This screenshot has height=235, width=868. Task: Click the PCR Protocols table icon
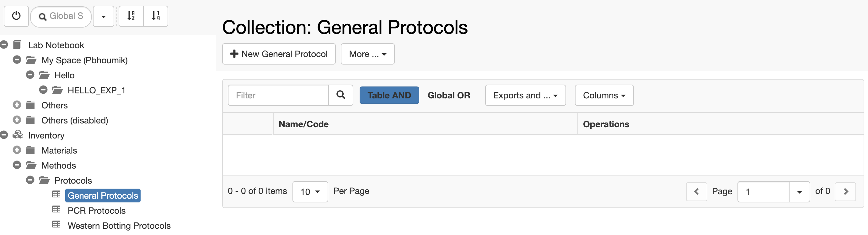point(56,209)
